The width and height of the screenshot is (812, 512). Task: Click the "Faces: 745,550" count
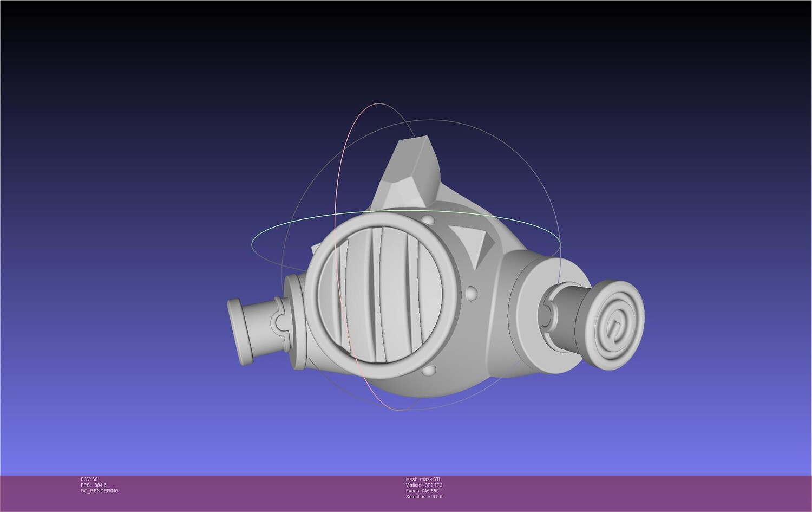tap(422, 491)
